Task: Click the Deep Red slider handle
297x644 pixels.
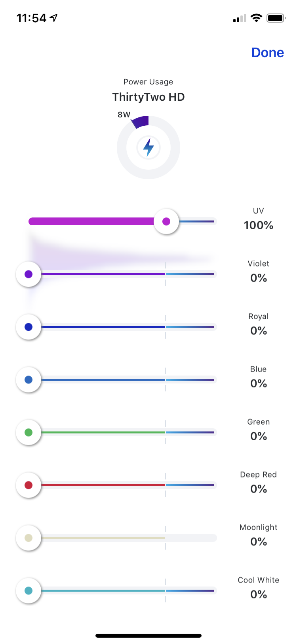Action: click(29, 485)
